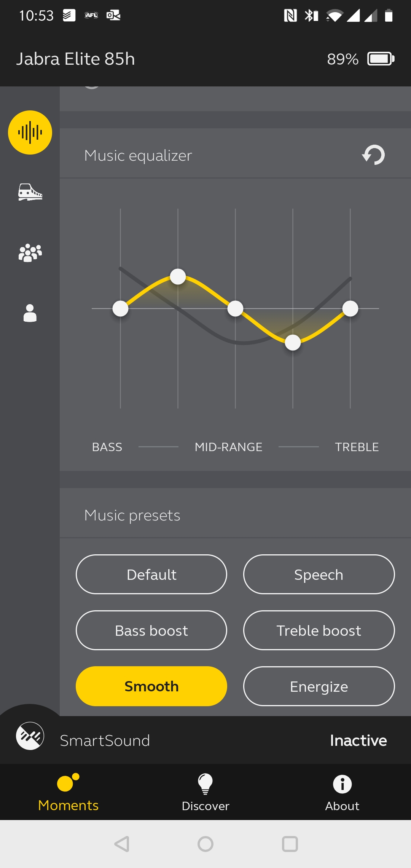Open the About info tab
Screen dimensions: 411x868
point(342,792)
